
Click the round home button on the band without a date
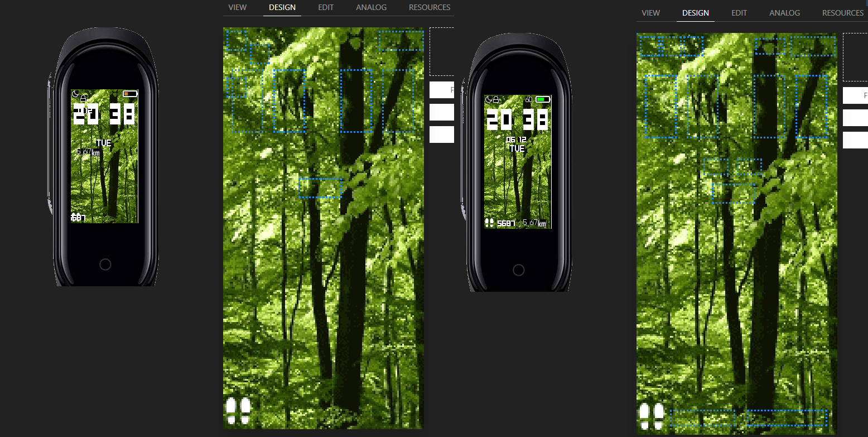point(105,265)
